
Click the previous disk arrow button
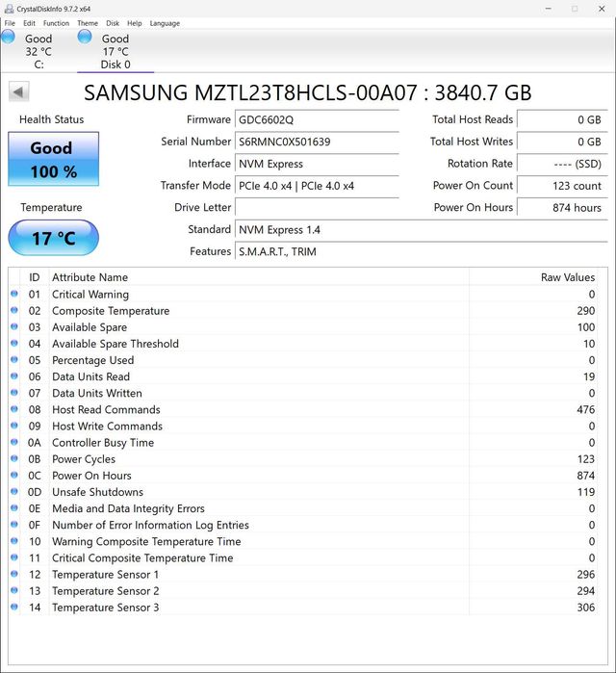point(19,91)
